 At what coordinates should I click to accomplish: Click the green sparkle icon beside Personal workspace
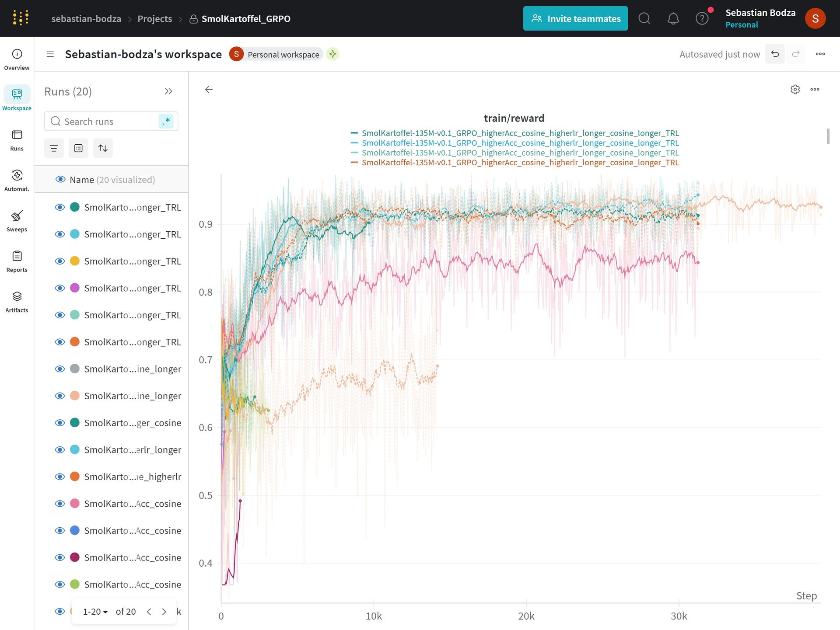[x=332, y=54]
